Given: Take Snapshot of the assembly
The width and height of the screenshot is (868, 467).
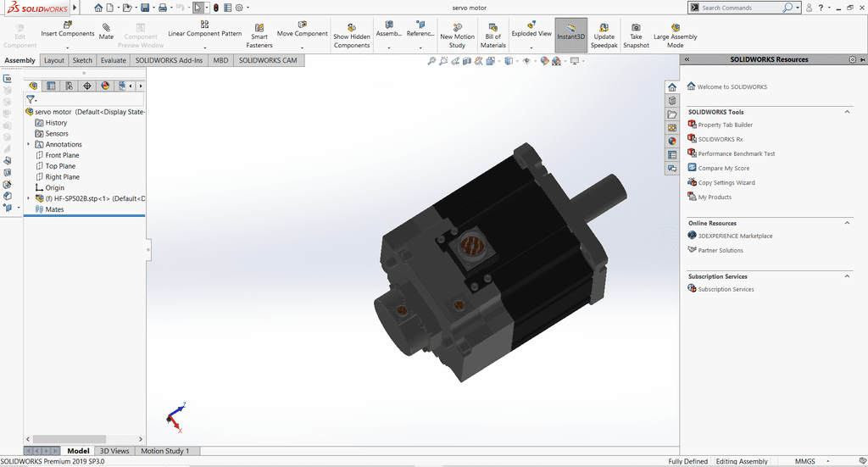Looking at the screenshot, I should (x=636, y=36).
